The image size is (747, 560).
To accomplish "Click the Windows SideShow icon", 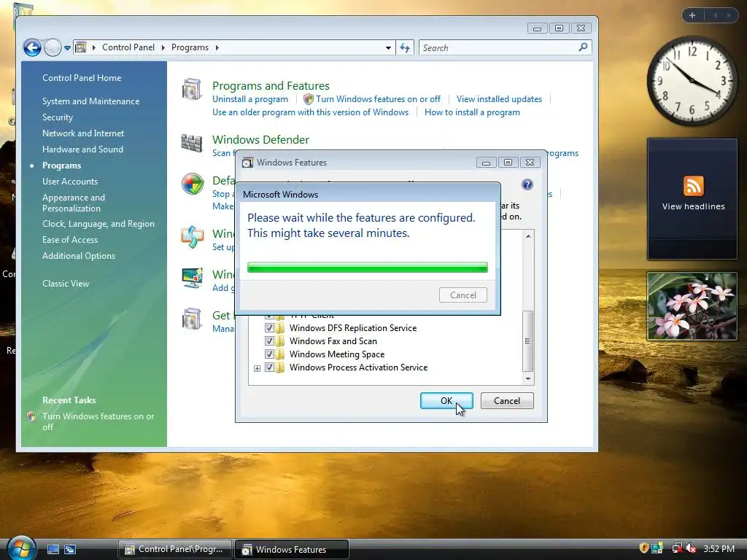I will coord(192,237).
